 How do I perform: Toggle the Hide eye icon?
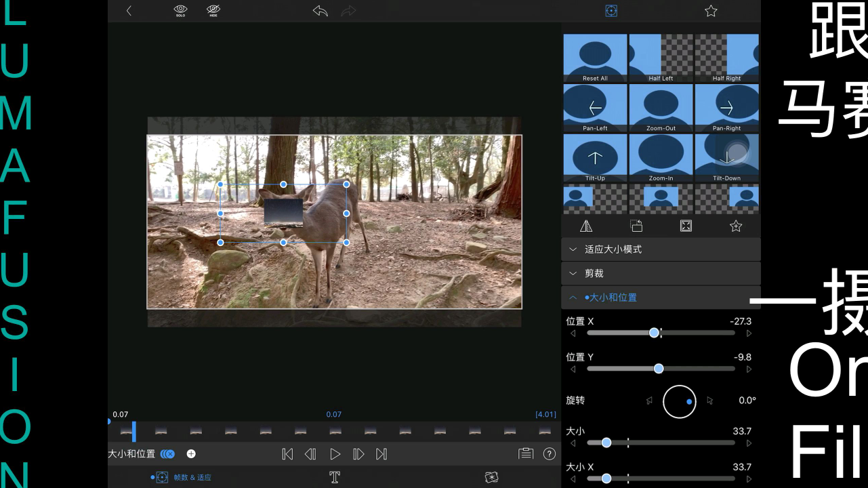coord(213,11)
